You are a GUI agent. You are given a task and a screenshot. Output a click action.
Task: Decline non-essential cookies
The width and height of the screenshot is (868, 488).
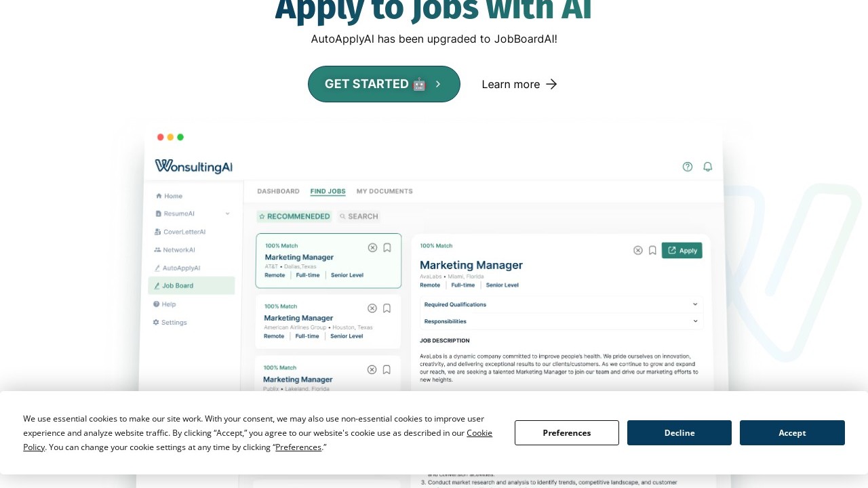tap(679, 433)
